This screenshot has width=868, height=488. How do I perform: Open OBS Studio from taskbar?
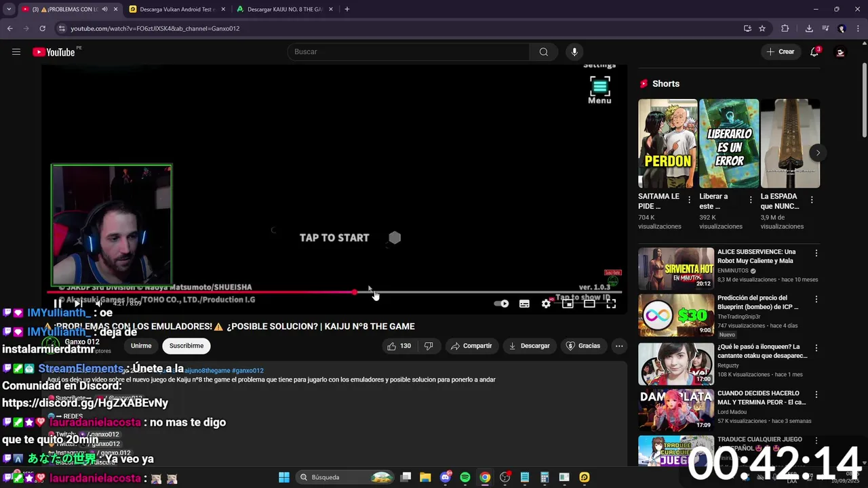point(505,477)
